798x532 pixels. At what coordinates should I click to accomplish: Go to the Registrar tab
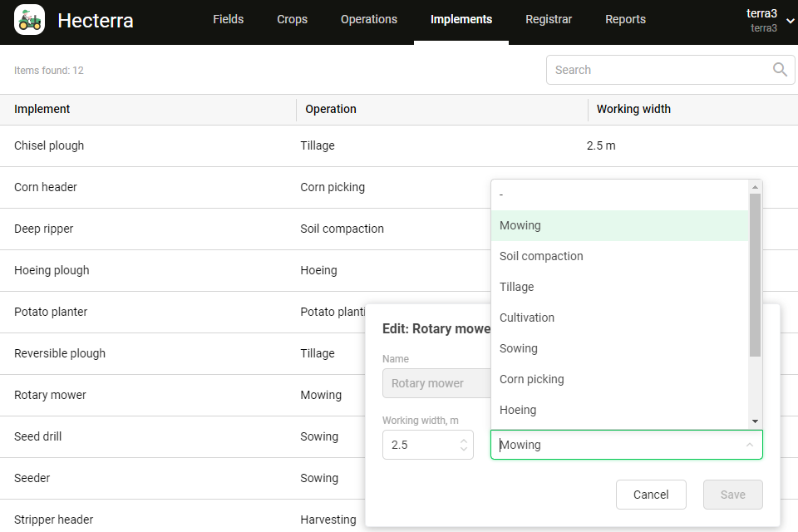549,20
